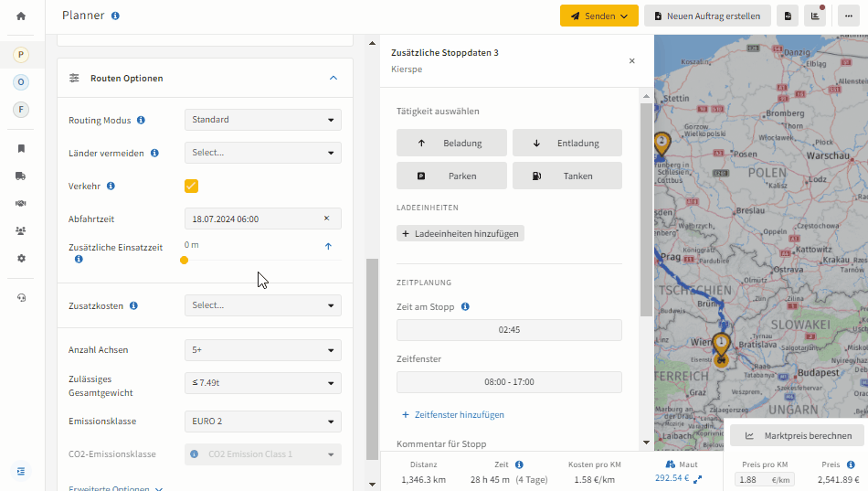Toggle the Verkehr checkbox
The height and width of the screenshot is (491, 868).
tap(191, 187)
